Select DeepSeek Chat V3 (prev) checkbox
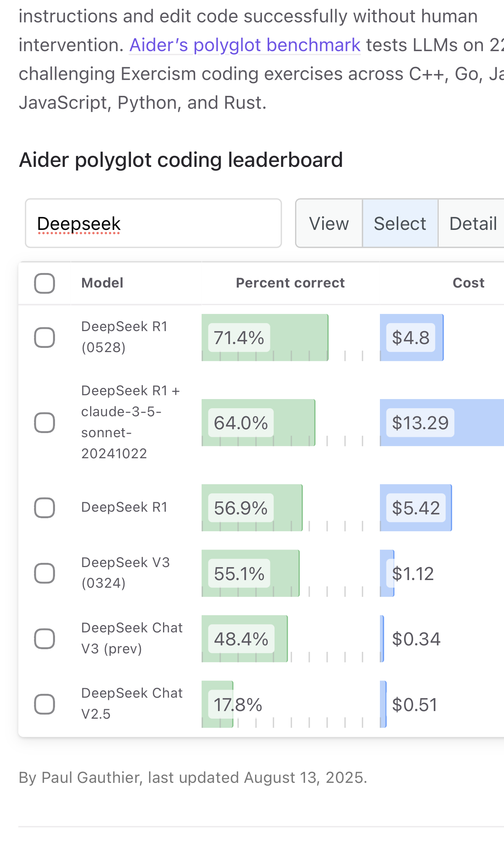 point(45,639)
